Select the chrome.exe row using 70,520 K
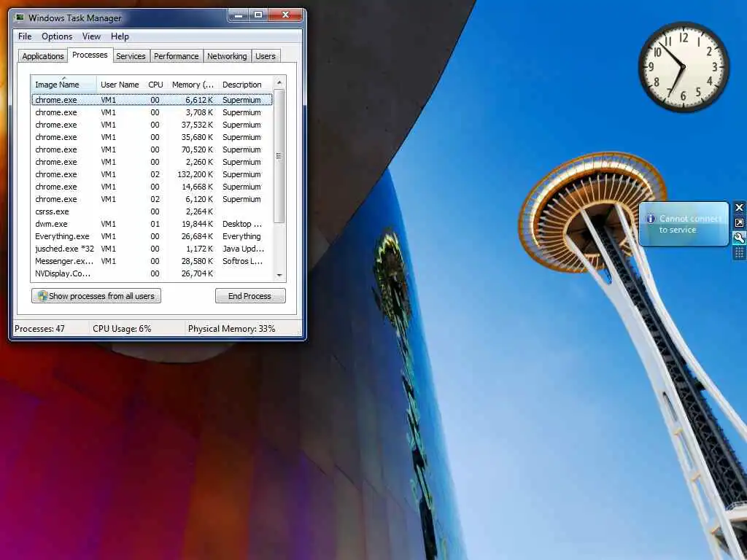Screen dimensions: 747x560 click(152, 149)
